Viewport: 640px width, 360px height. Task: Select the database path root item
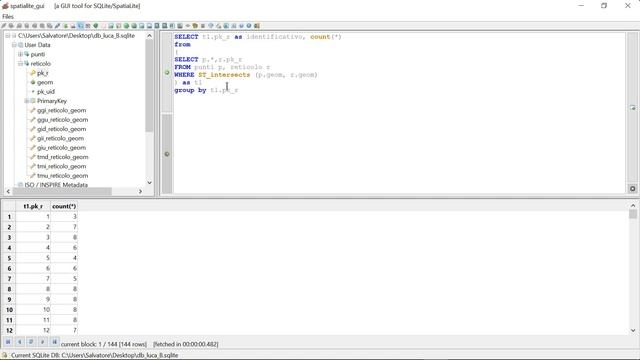coord(76,36)
